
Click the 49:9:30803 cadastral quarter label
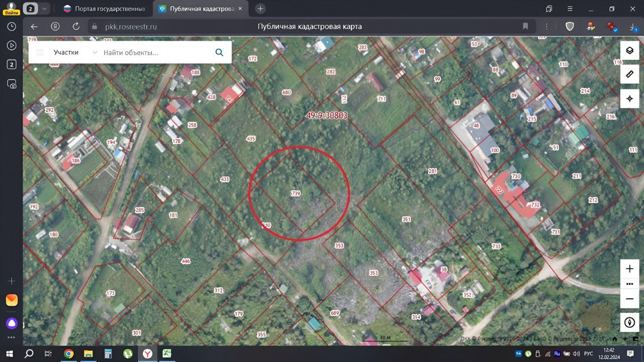tap(327, 116)
